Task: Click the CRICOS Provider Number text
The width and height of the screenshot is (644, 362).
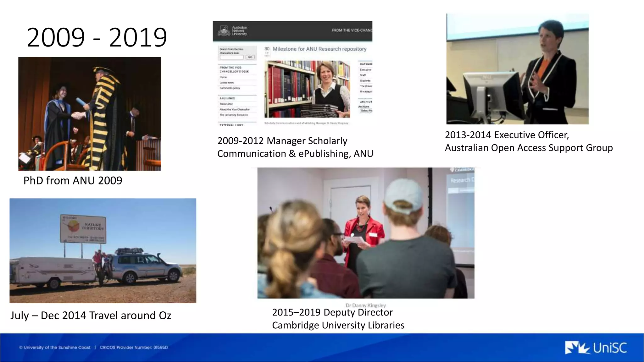Action: coord(134,347)
